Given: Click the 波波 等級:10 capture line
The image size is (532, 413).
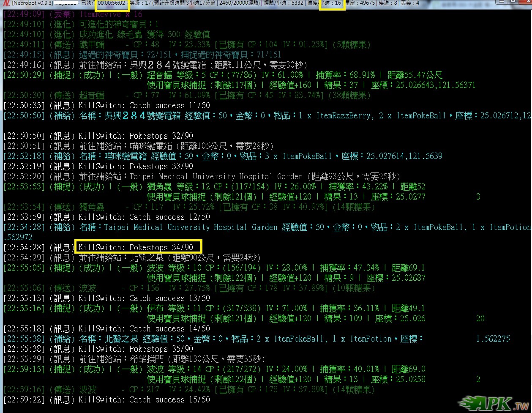Looking at the screenshot, I should click(x=214, y=268).
